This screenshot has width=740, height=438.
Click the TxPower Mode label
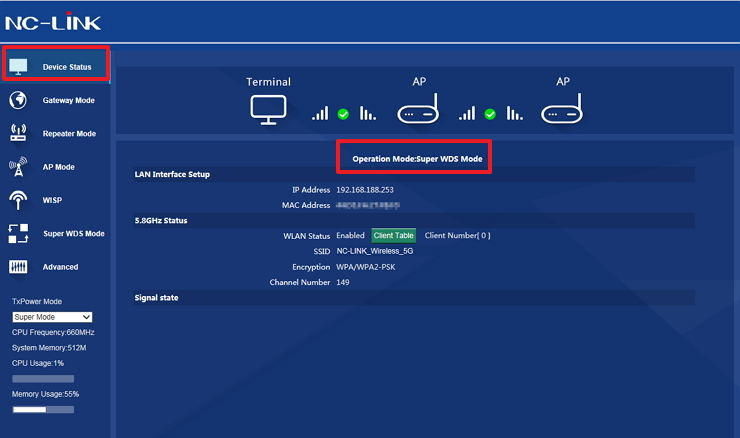click(x=37, y=301)
